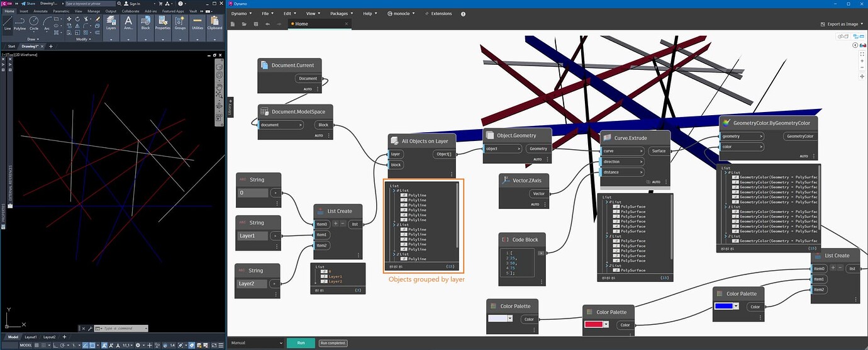Open the Code Block node output port
868x350 pixels.
coord(541,252)
